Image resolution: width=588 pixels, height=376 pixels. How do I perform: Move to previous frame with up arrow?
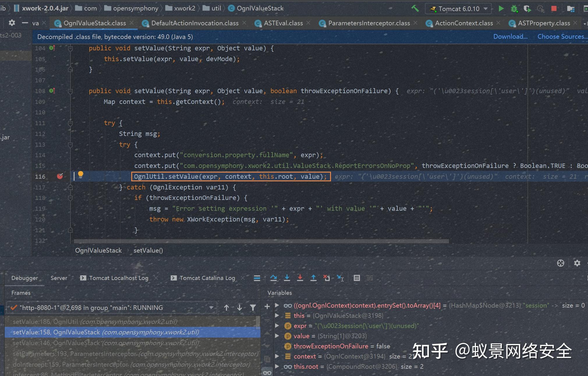point(226,308)
